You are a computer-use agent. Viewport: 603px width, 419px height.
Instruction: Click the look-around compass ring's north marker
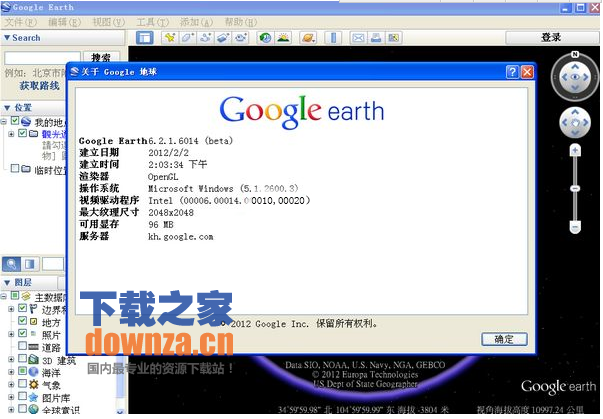pyautogui.click(x=575, y=54)
